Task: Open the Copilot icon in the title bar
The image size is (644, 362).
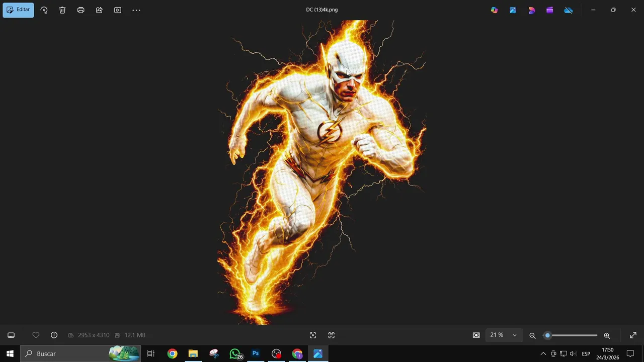Action: [x=495, y=10]
